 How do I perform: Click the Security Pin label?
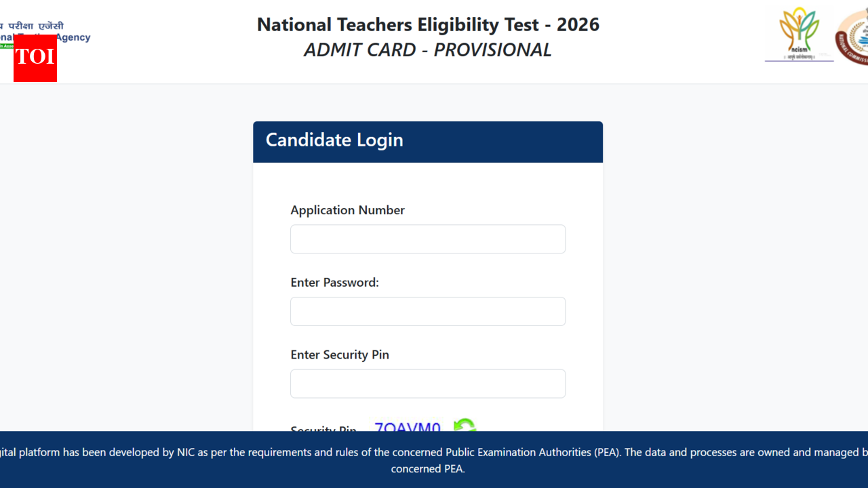(x=323, y=430)
